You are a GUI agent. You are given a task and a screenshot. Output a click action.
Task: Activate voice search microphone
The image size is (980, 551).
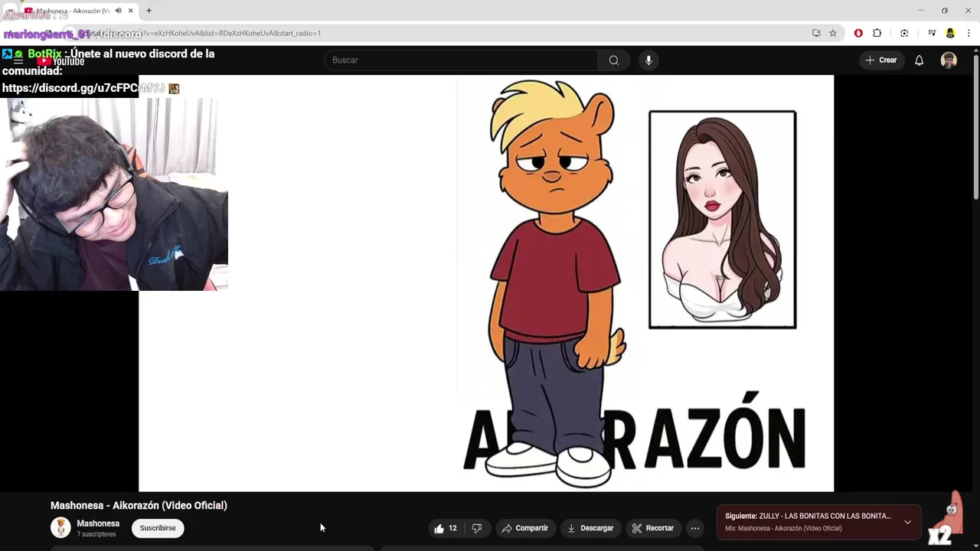point(648,60)
